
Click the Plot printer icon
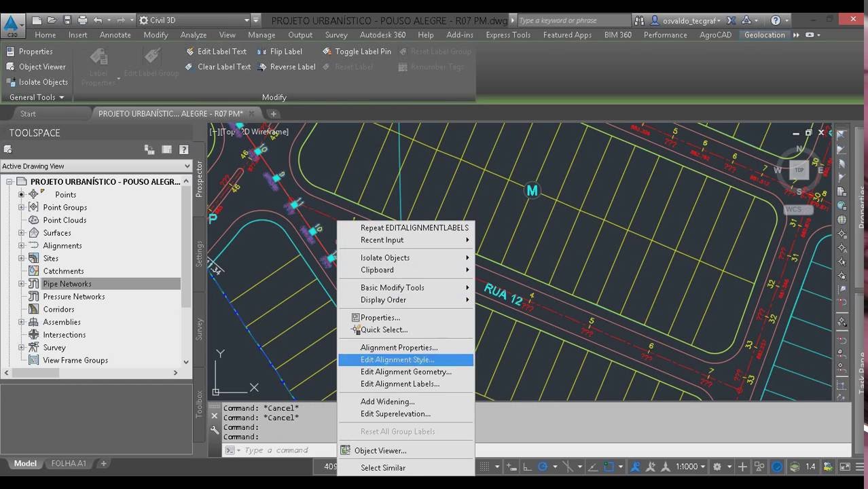[x=82, y=20]
